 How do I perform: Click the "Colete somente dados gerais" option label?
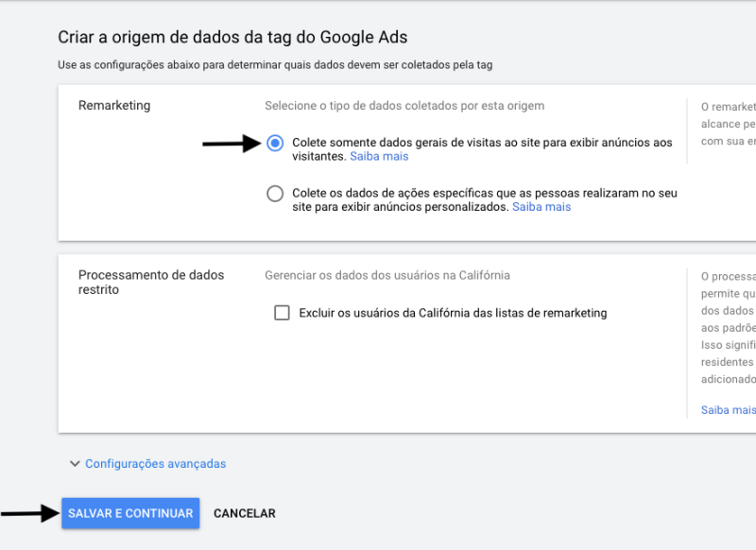tap(482, 143)
